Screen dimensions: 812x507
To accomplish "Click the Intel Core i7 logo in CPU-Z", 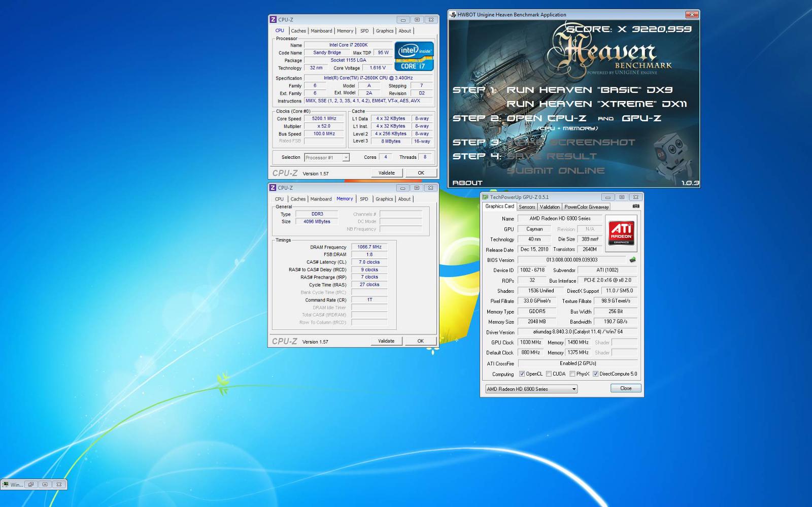I will pyautogui.click(x=414, y=56).
